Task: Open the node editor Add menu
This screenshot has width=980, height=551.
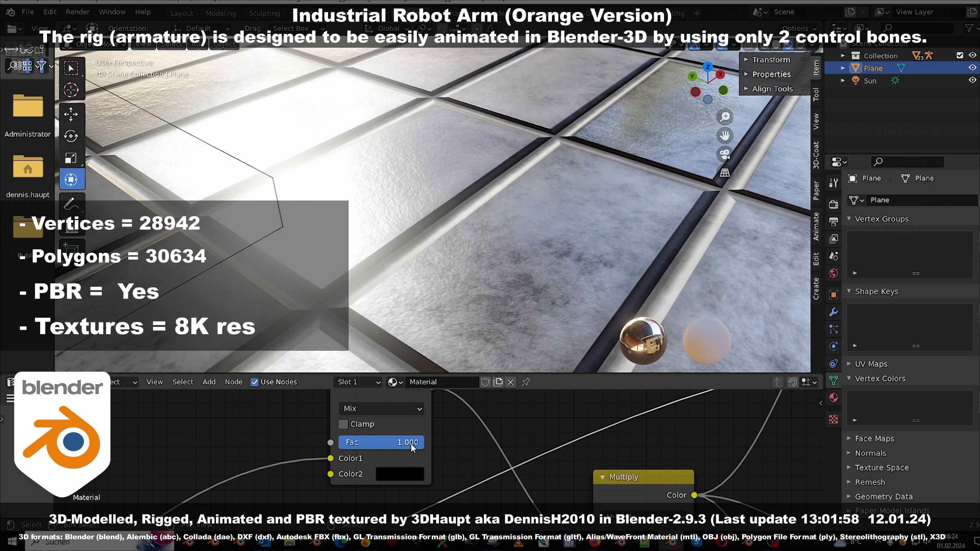Action: 209,382
